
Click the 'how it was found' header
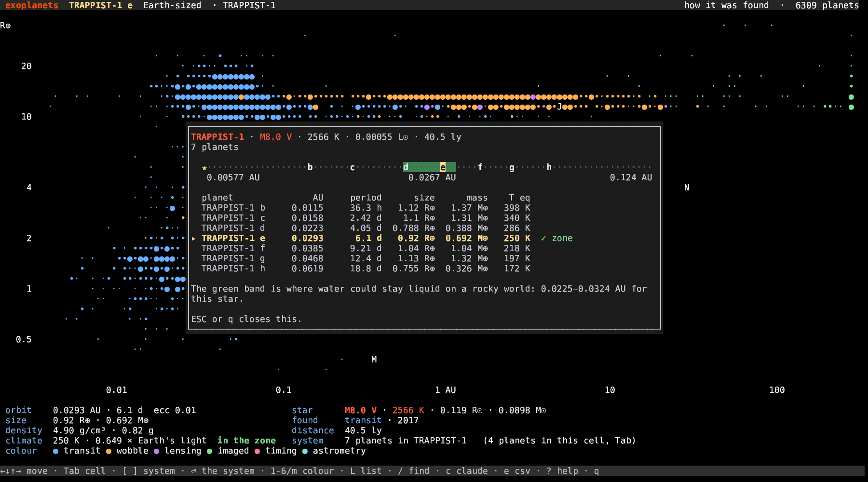726,5
